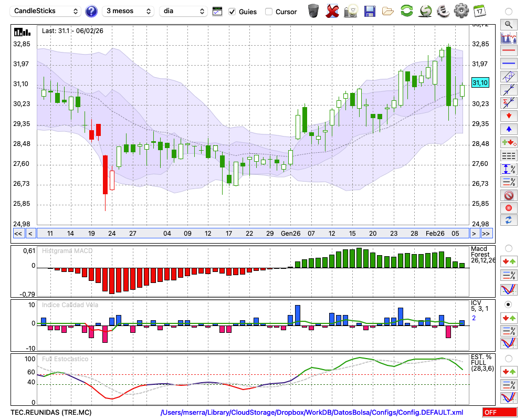Click the lines percent icon beside Estocastico panel
This screenshot has height=420, width=525.
[x=509, y=385]
